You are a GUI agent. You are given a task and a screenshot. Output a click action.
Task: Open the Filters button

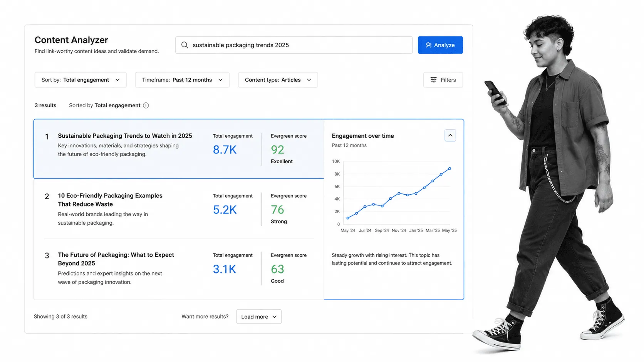443,80
